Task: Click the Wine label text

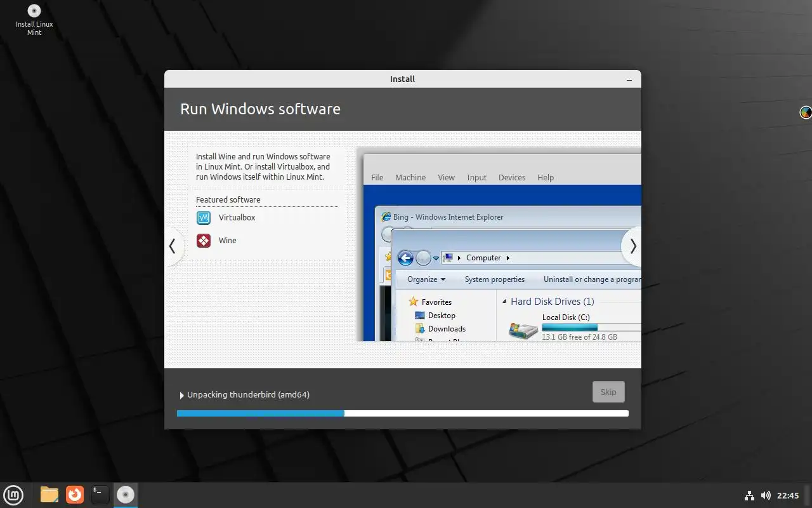Action: point(227,241)
